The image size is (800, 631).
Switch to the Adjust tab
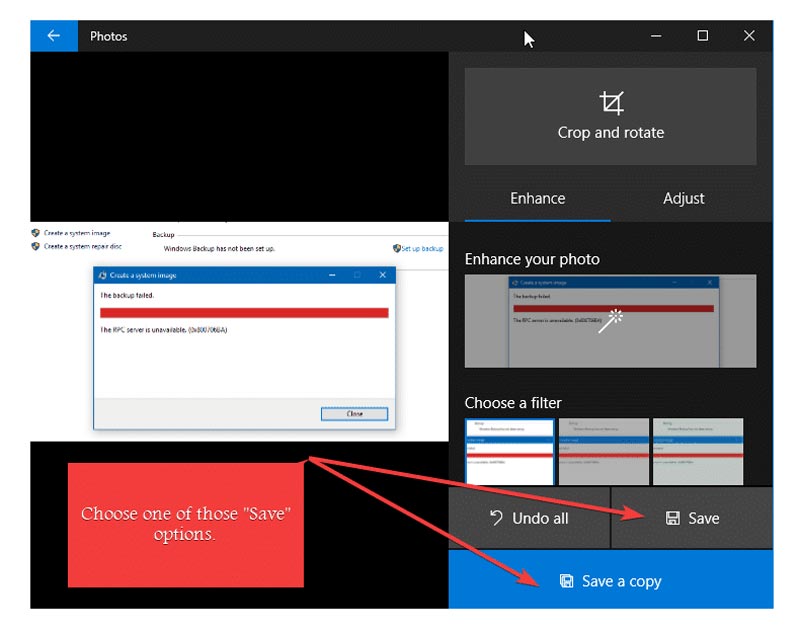684,198
